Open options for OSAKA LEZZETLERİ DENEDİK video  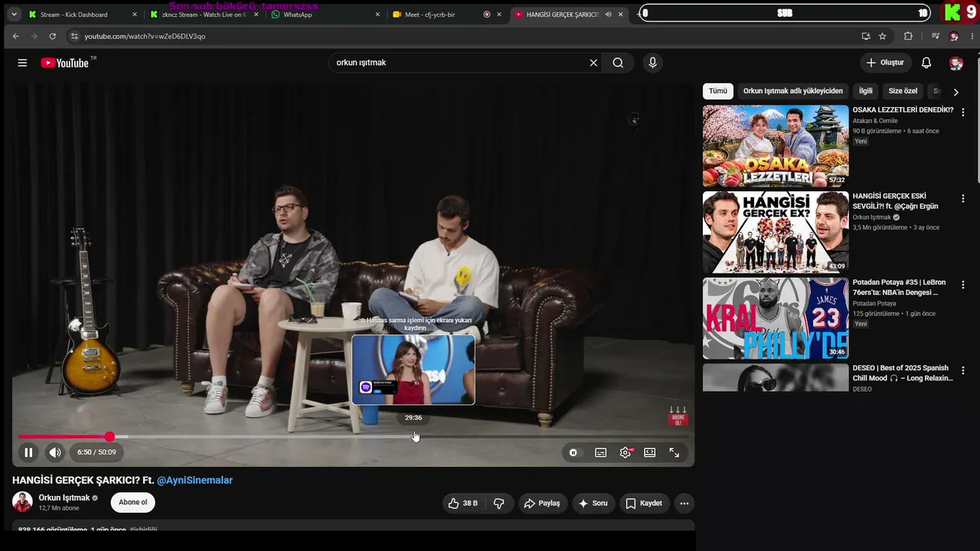[963, 112]
